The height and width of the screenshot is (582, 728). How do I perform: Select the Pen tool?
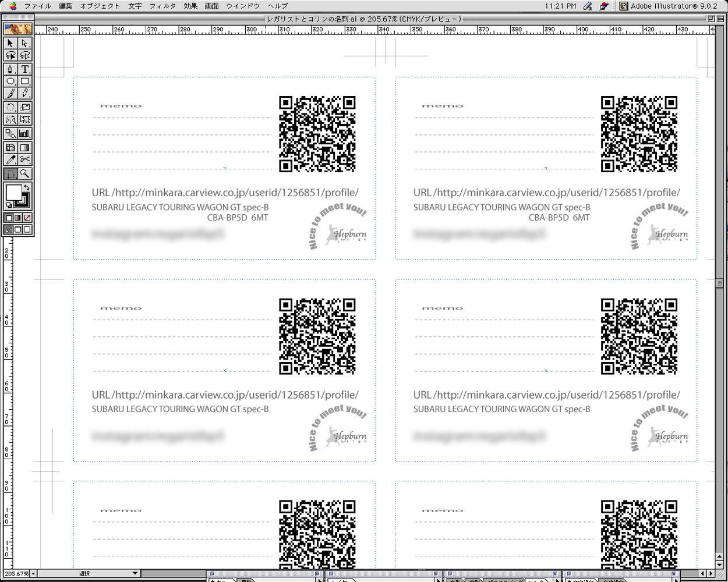[10, 69]
